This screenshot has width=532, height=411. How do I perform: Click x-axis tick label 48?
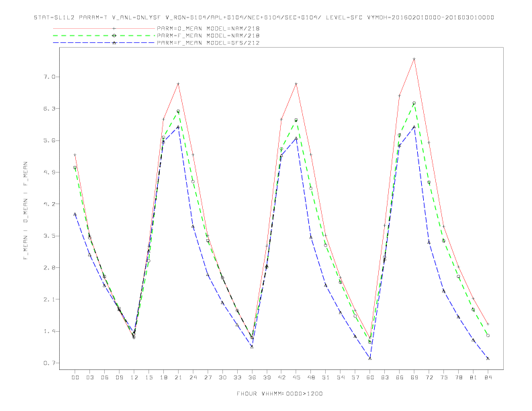click(311, 377)
